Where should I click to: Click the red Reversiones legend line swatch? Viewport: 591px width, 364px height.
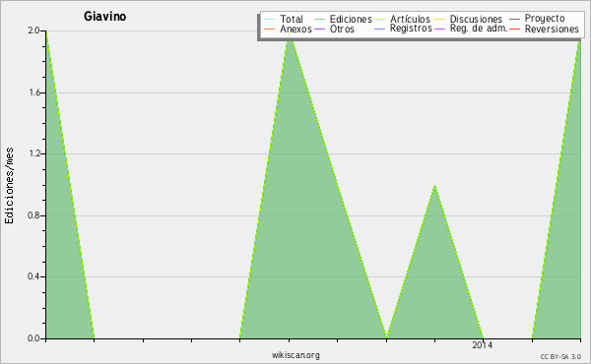coord(514,29)
